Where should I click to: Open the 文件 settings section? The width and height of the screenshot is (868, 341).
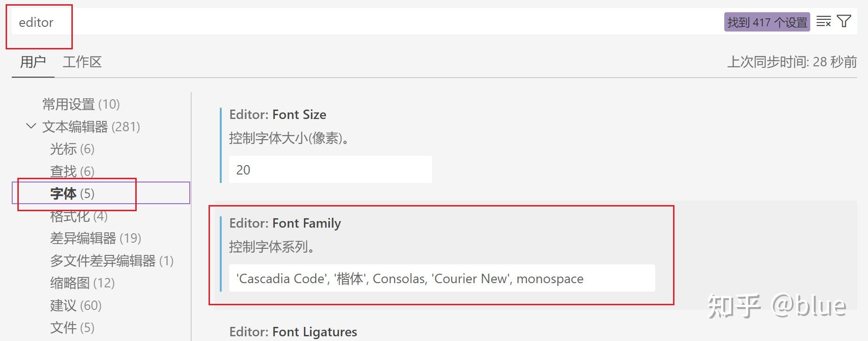coord(72,327)
